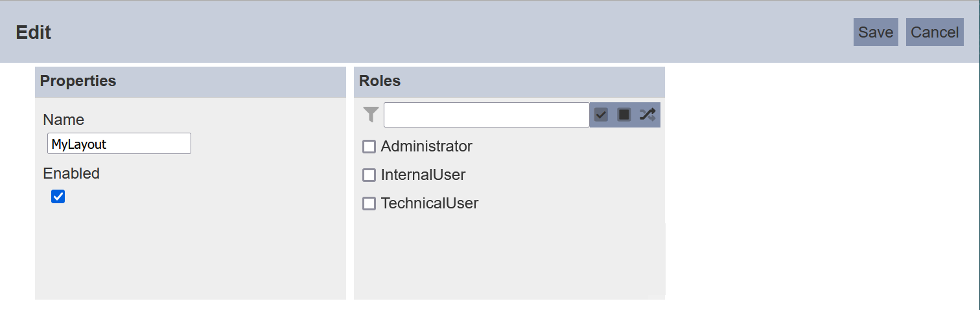Select all roles with the checkmark icon
The height and width of the screenshot is (310, 980).
(x=601, y=115)
